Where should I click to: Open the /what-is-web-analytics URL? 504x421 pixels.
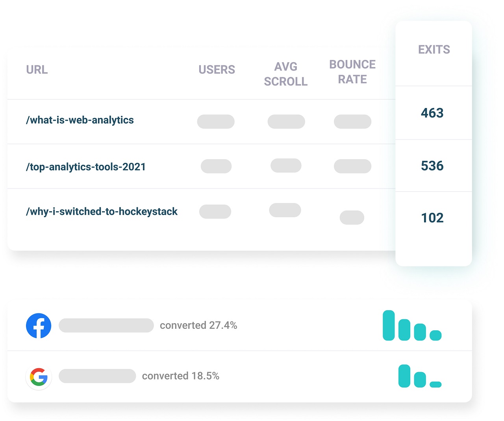point(80,120)
